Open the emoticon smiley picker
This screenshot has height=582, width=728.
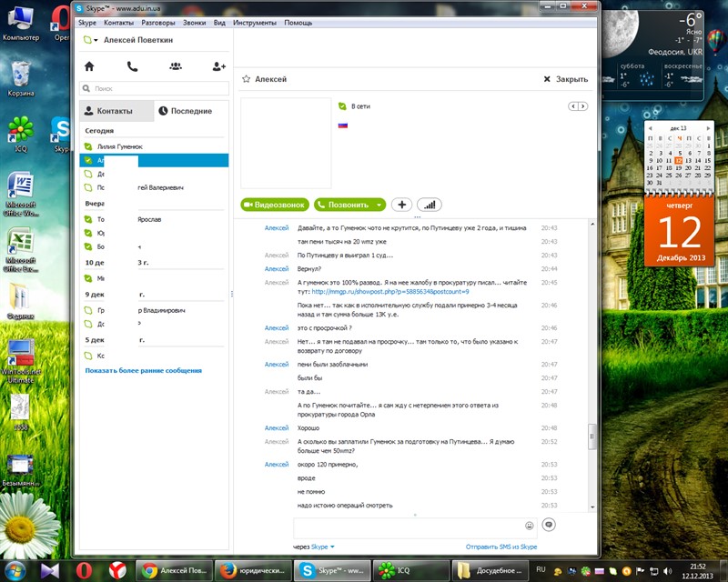pos(530,526)
